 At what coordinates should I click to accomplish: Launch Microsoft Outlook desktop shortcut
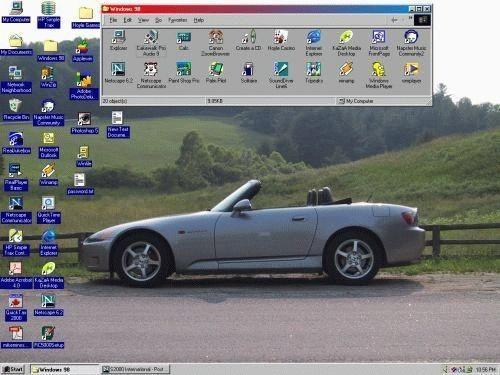(x=49, y=145)
